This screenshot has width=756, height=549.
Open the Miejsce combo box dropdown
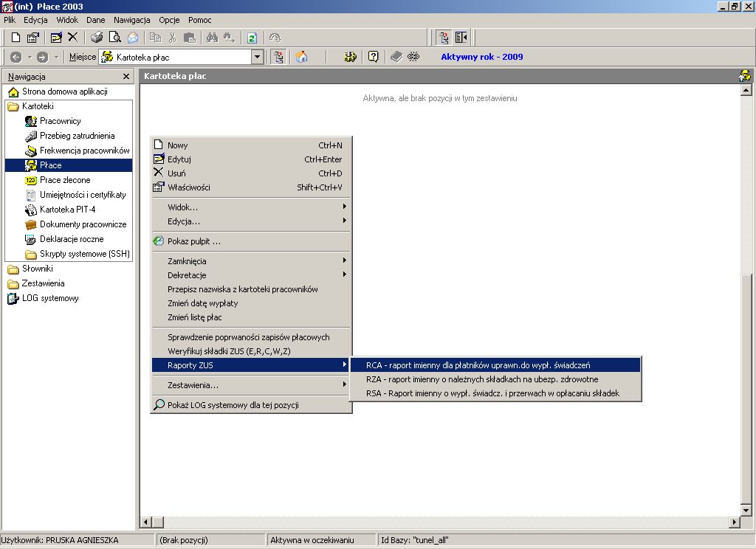(x=258, y=57)
